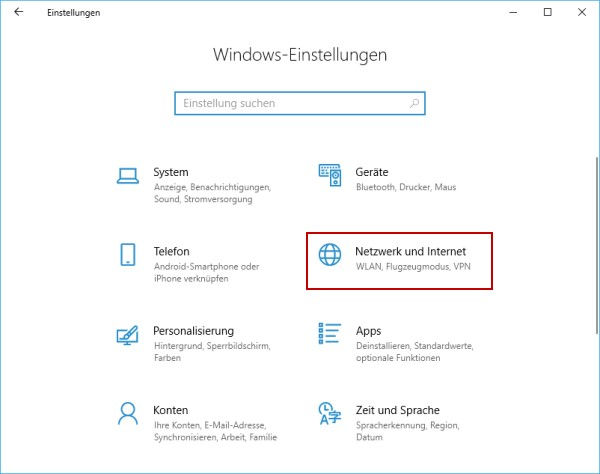Close the Einstellungen window
Viewport: 600px width, 474px height.
(582, 12)
